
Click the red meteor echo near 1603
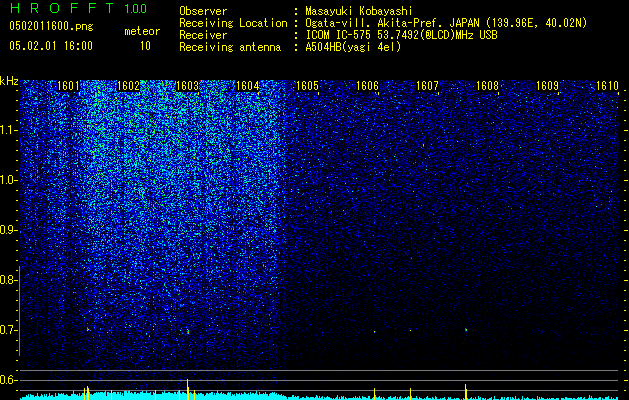[x=187, y=332]
